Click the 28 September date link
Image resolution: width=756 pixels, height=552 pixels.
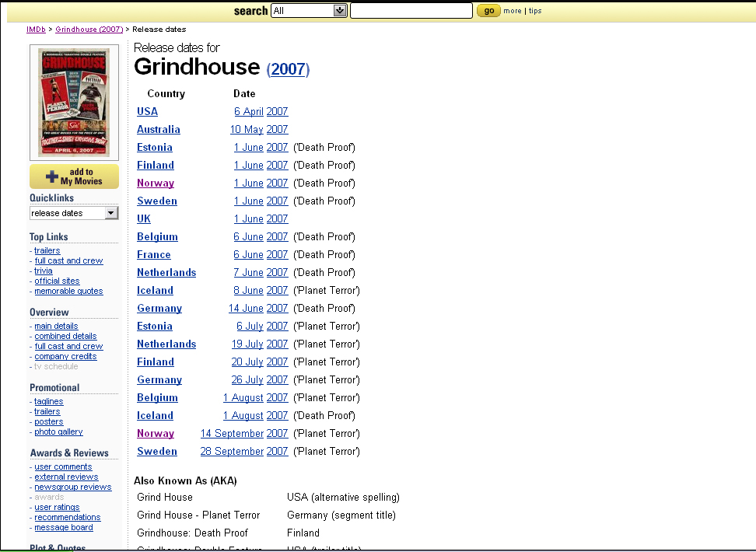tap(232, 452)
